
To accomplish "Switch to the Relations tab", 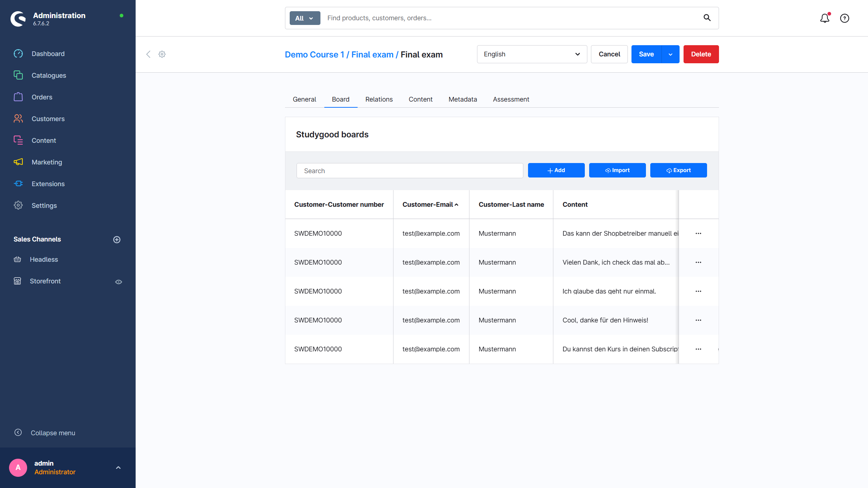I will click(x=379, y=99).
